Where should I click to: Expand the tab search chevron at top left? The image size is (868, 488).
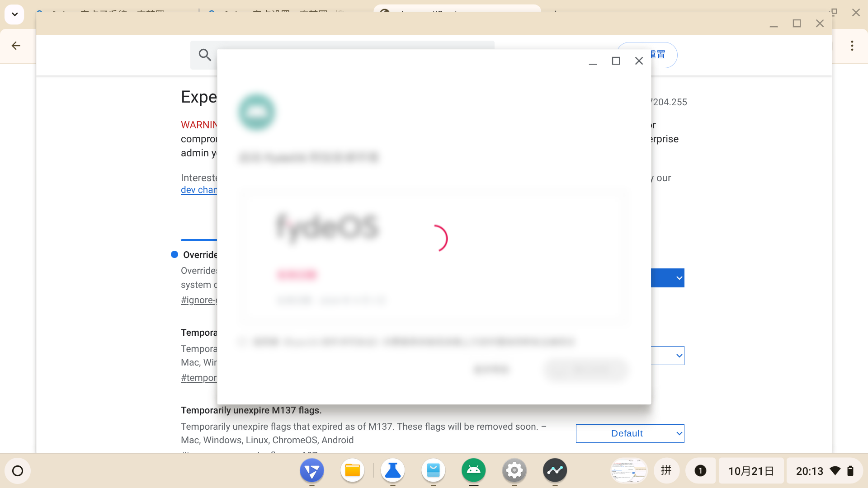coord(14,14)
